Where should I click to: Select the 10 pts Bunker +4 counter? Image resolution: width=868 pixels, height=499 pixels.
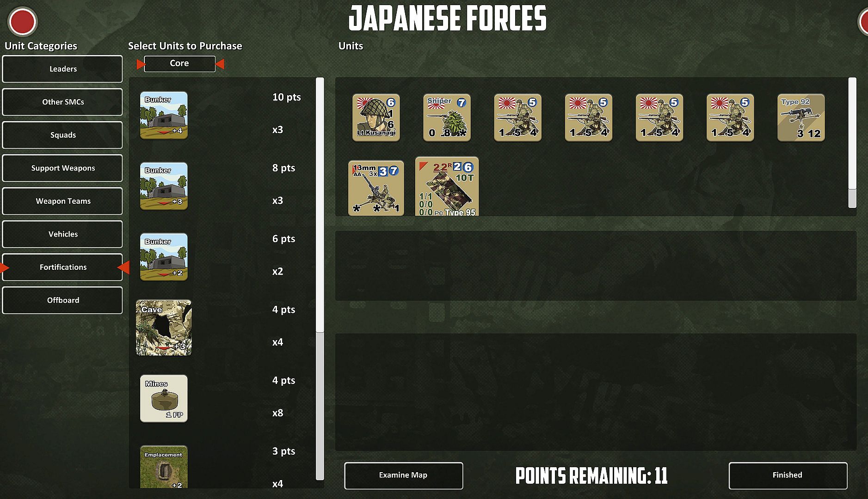click(164, 115)
